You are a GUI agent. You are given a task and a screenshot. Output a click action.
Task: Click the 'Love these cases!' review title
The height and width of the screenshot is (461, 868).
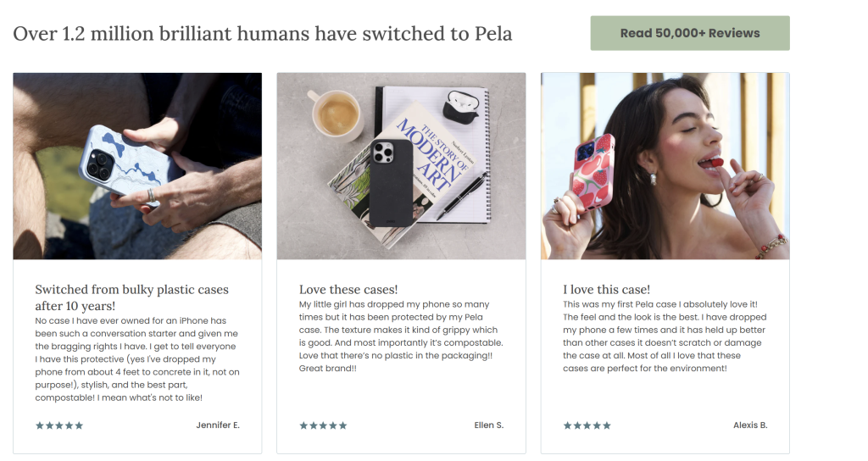pyautogui.click(x=348, y=290)
